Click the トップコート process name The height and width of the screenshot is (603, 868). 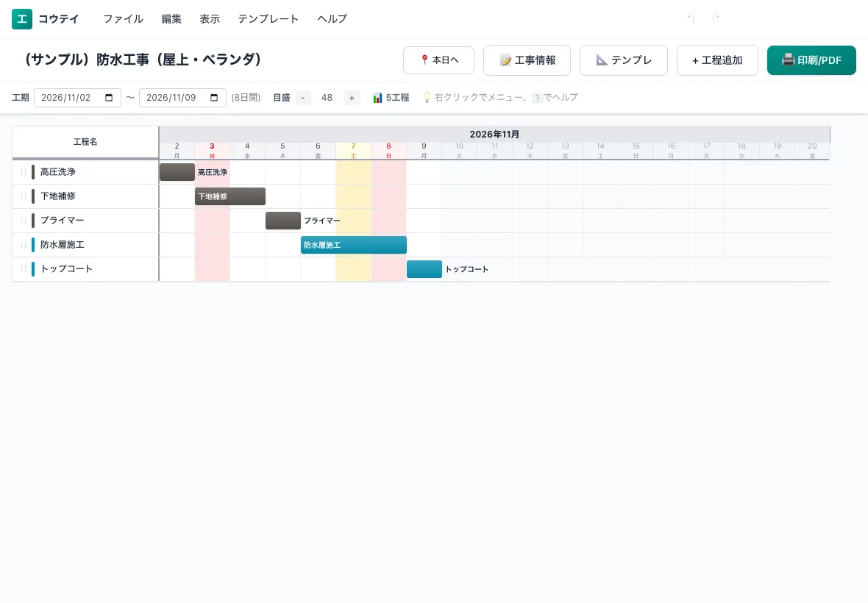66,269
